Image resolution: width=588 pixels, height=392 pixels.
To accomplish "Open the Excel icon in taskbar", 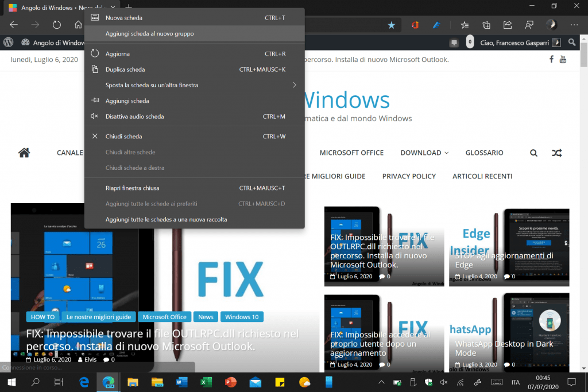I will tap(206, 382).
